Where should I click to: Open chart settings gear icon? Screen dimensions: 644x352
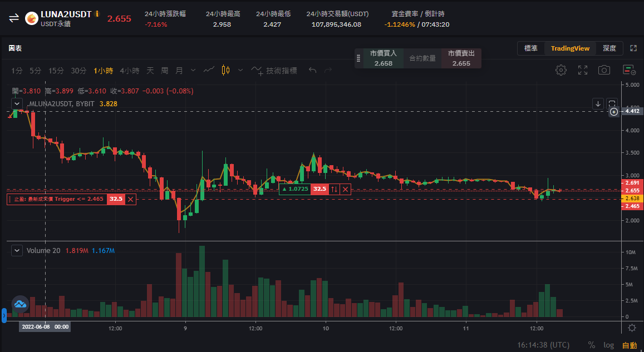[x=561, y=70]
